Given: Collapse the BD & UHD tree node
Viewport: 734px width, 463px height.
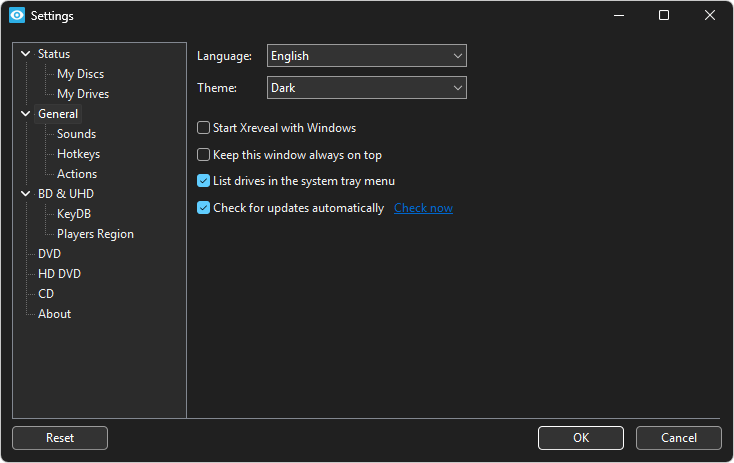Looking at the screenshot, I should pos(25,194).
